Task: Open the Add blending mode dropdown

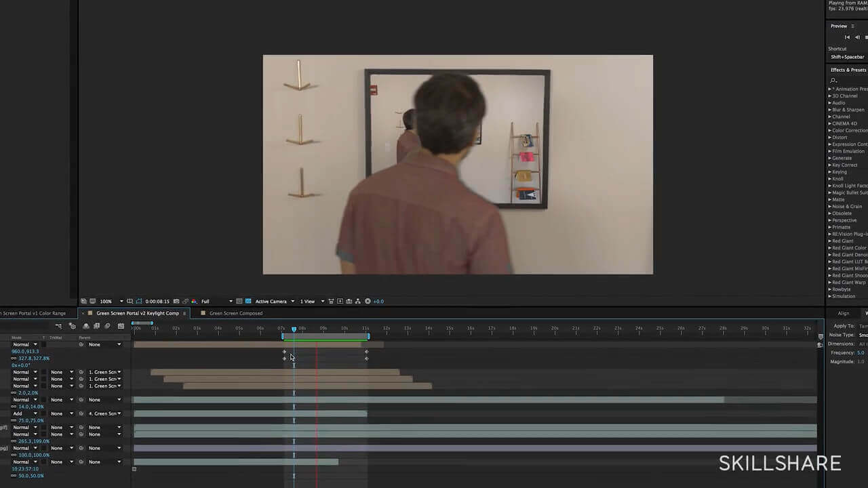Action: [x=24, y=413]
